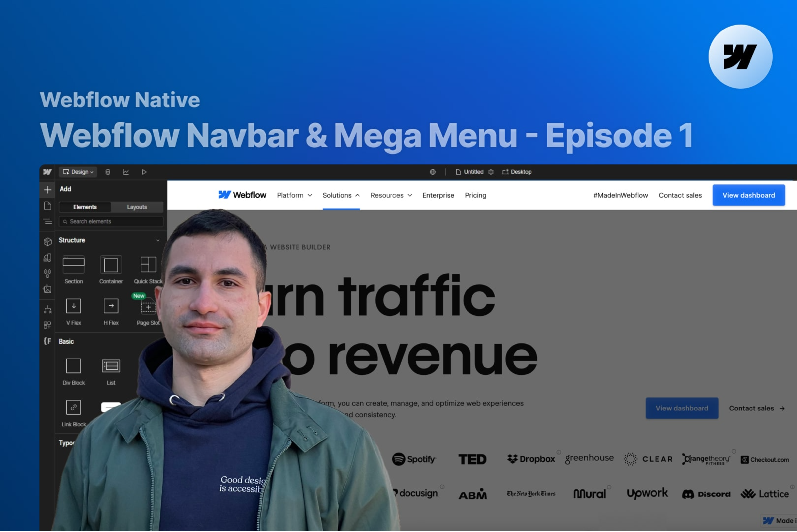Screen dimensions: 797x532
Task: Click the Spotify logo
Action: [x=414, y=459]
